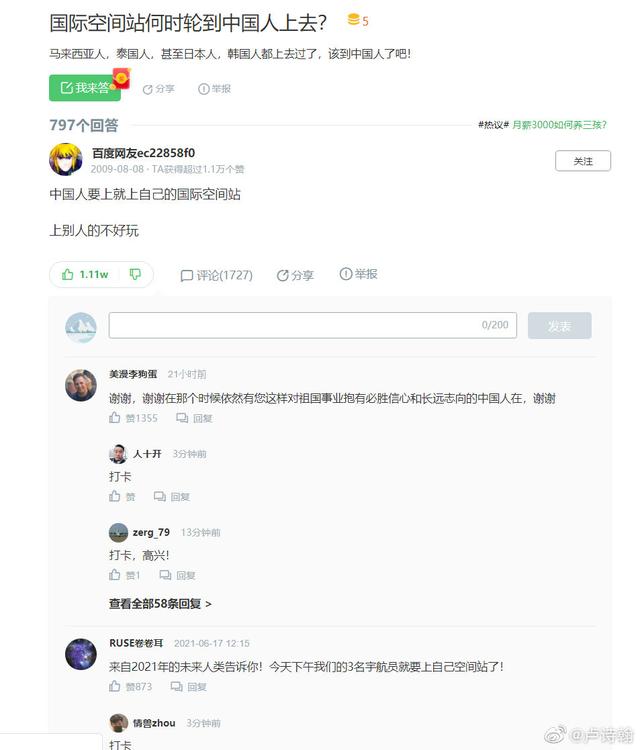The width and height of the screenshot is (640, 750).
Task: Open hot topic link 月薪3000如何养三孩?
Action: pos(559,125)
